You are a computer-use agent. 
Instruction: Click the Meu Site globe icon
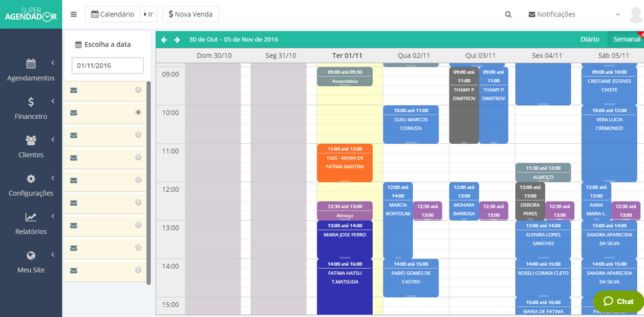coord(31,255)
